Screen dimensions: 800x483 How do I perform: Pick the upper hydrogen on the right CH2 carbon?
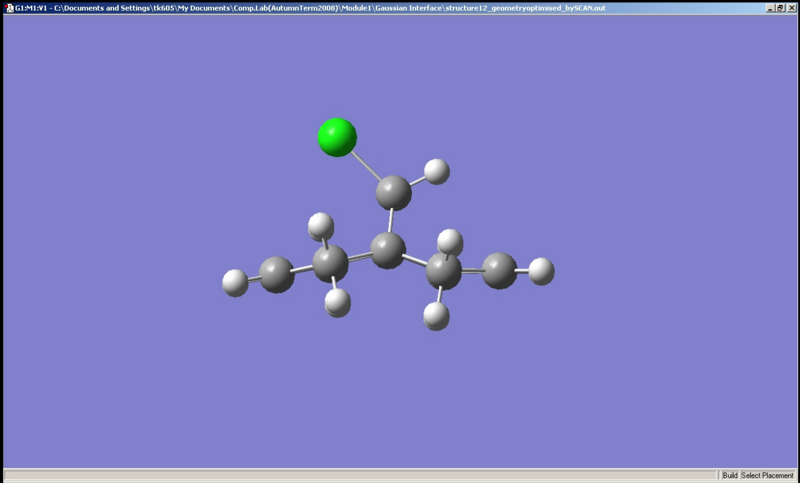coord(450,242)
